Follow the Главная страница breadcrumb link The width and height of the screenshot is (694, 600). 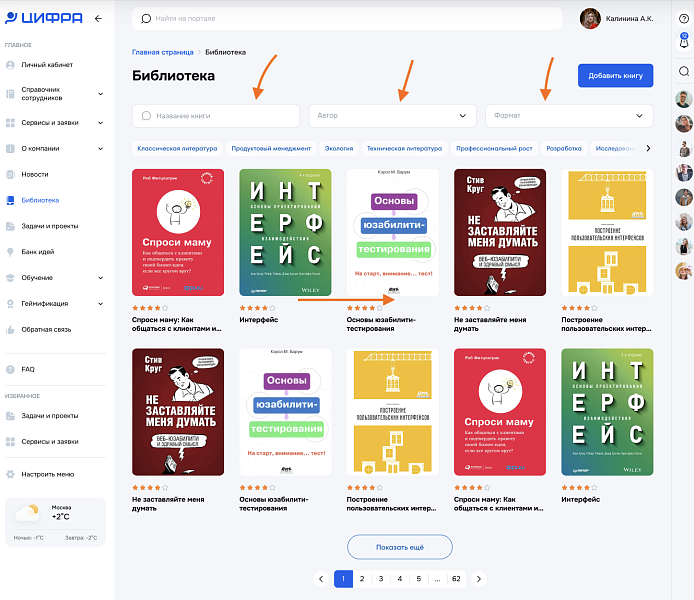[x=162, y=52]
